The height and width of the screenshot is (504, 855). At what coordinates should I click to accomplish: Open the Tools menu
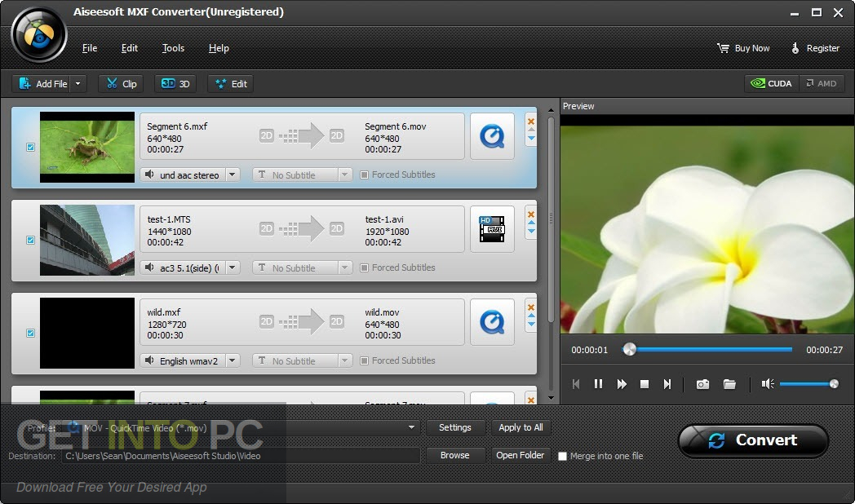173,48
